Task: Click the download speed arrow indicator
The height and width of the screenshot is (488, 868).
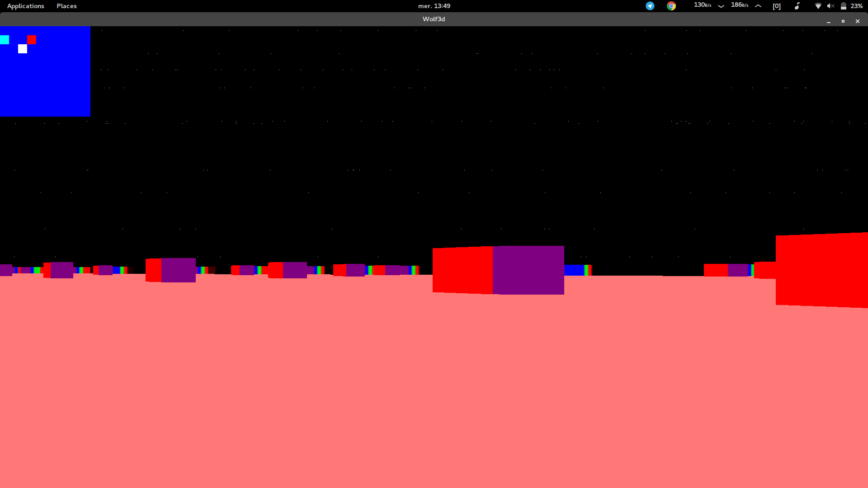Action: point(721,6)
